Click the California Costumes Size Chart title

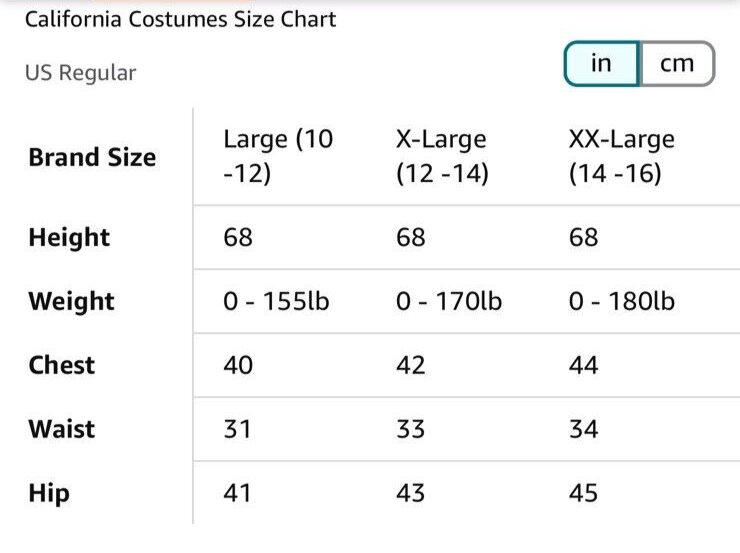point(180,19)
